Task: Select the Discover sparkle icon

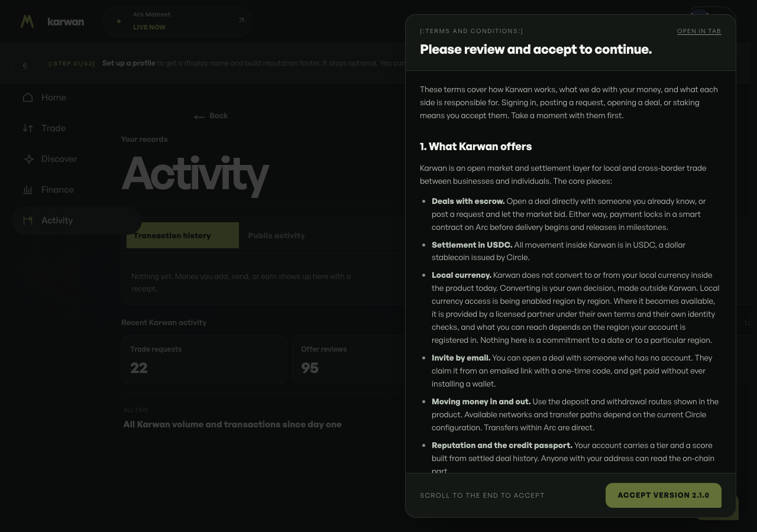Action: coord(28,159)
